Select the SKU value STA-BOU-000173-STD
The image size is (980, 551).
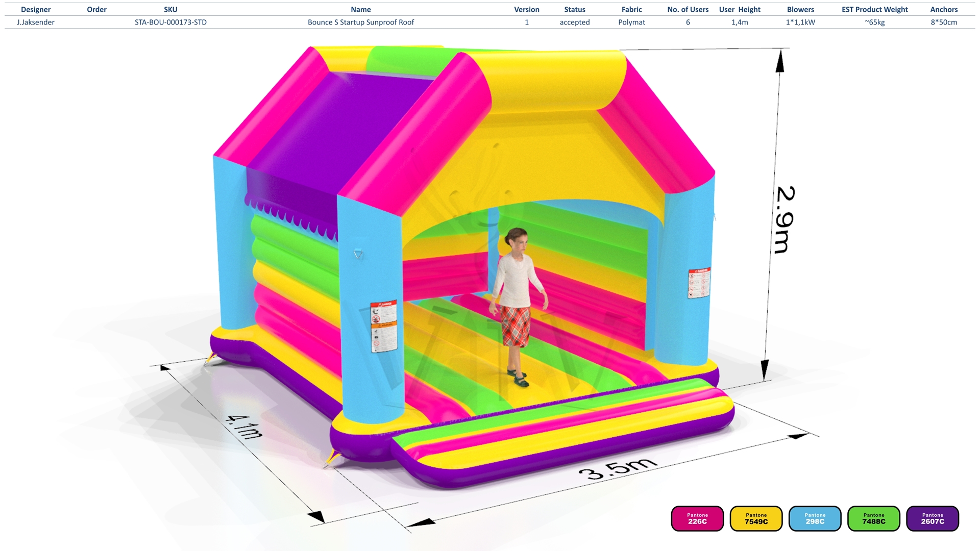170,22
